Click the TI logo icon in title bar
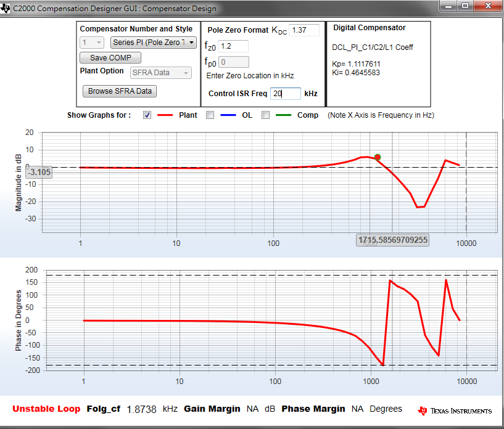Viewport: 504px width, 429px height. click(x=5, y=9)
